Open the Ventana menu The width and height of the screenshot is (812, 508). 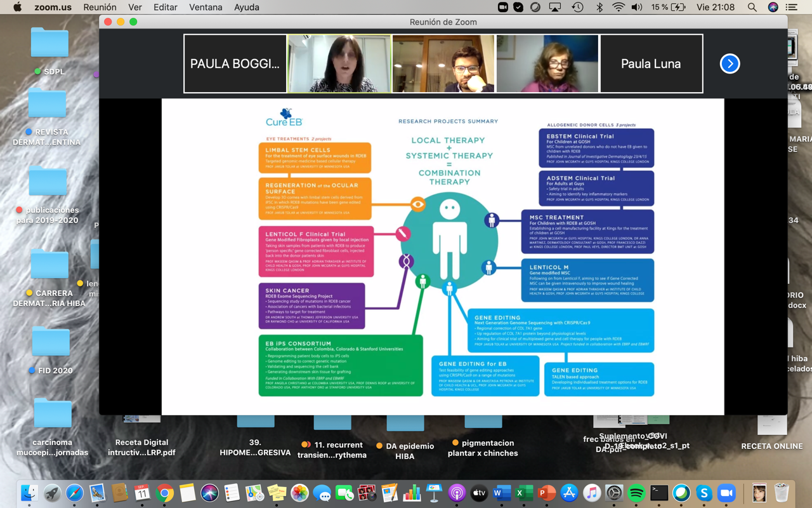point(206,8)
